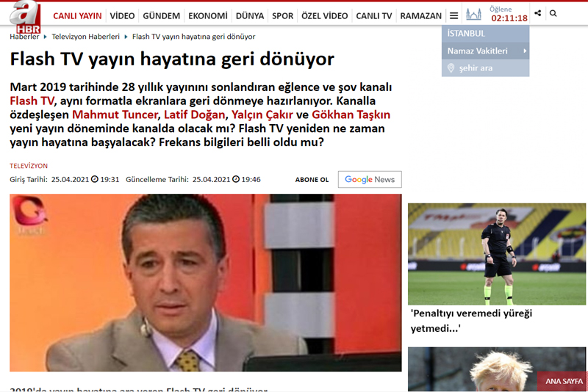Click Flash TV yayın hayatına breadcrumb
The image size is (588, 392).
coord(193,37)
